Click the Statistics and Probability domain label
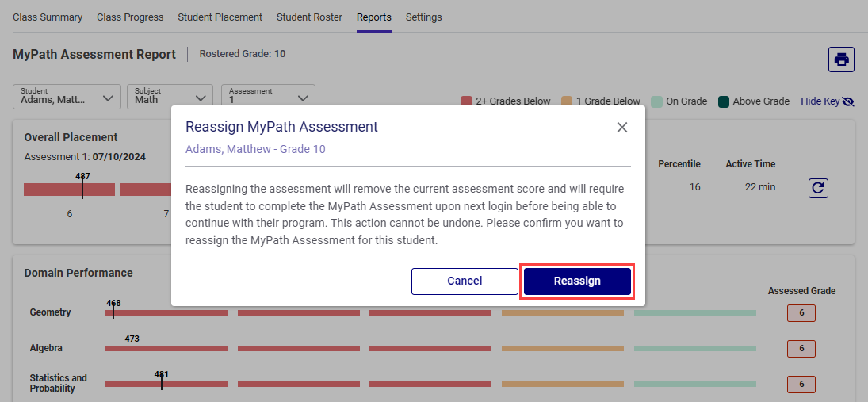This screenshot has width=868, height=402. click(58, 383)
